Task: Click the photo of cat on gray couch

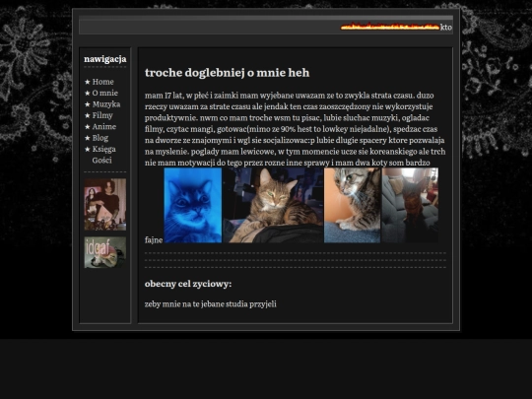Action: click(410, 205)
